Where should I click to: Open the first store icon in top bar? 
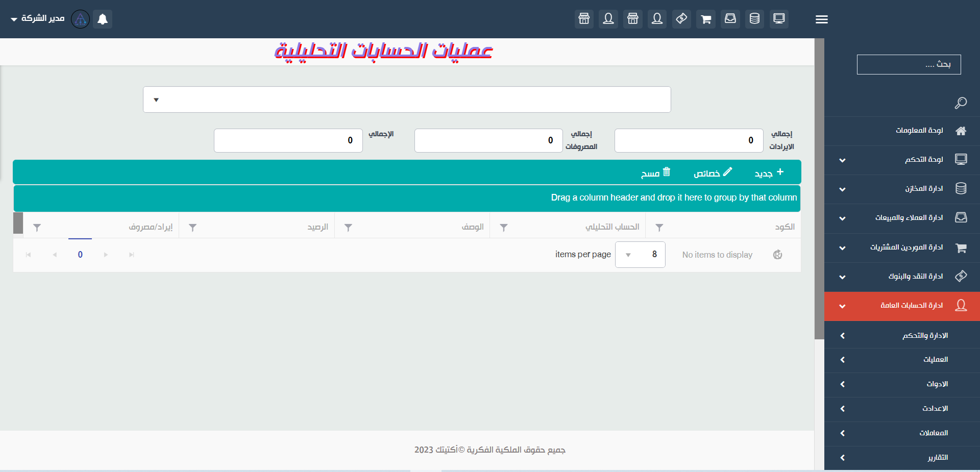coord(584,19)
